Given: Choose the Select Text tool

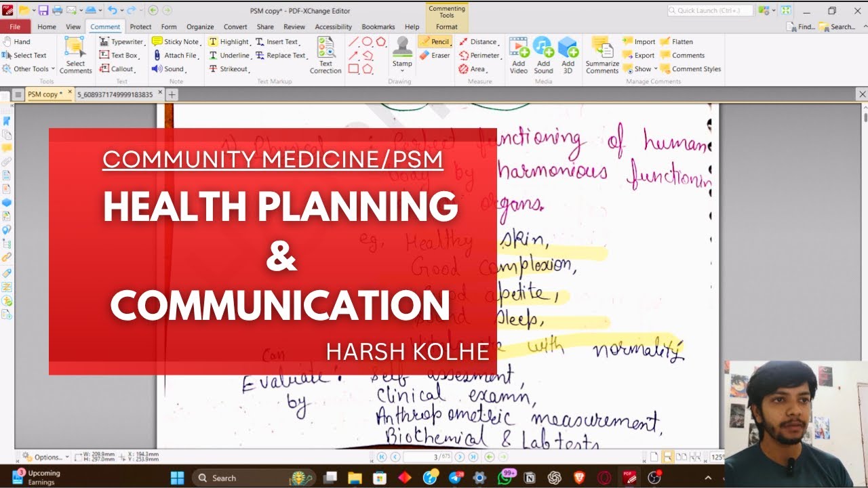Looking at the screenshot, I should (24, 56).
